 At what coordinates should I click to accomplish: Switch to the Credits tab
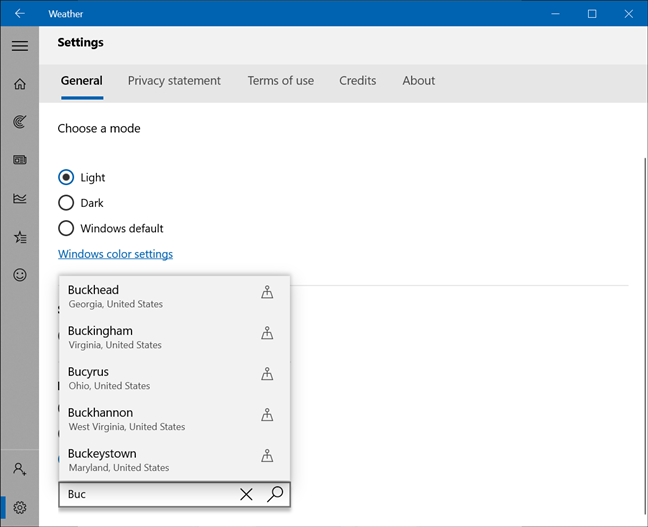pyautogui.click(x=357, y=81)
